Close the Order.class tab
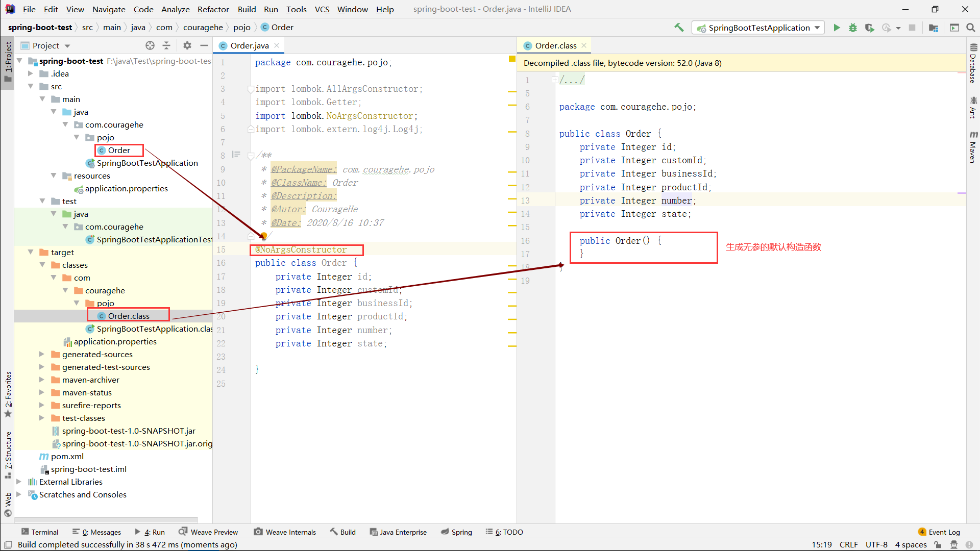 (584, 45)
